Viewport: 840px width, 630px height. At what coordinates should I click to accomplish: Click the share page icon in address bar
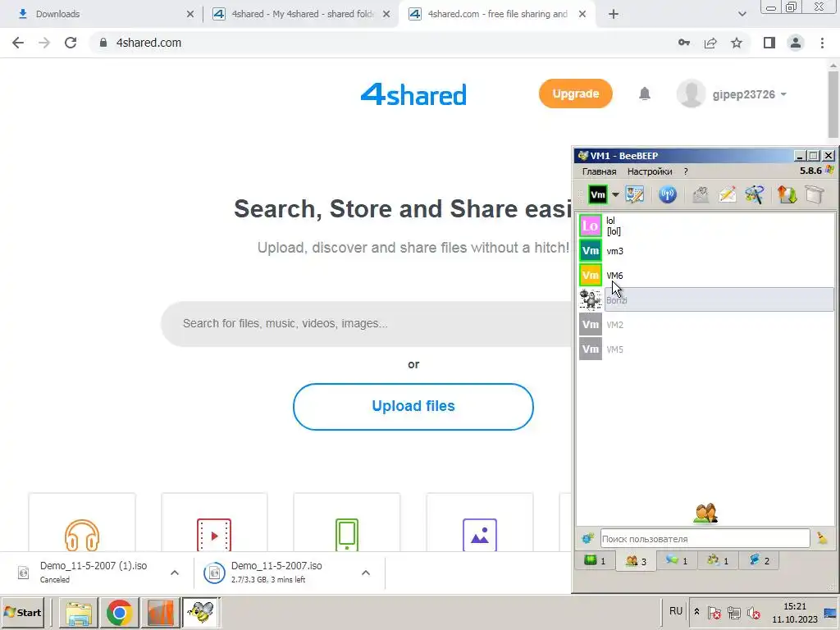(710, 43)
